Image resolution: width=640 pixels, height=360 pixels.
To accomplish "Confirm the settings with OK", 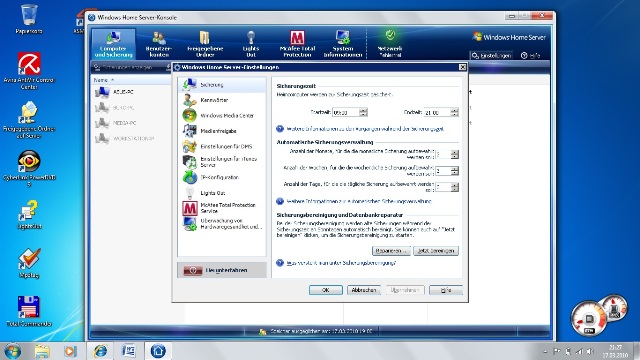I will point(326,290).
